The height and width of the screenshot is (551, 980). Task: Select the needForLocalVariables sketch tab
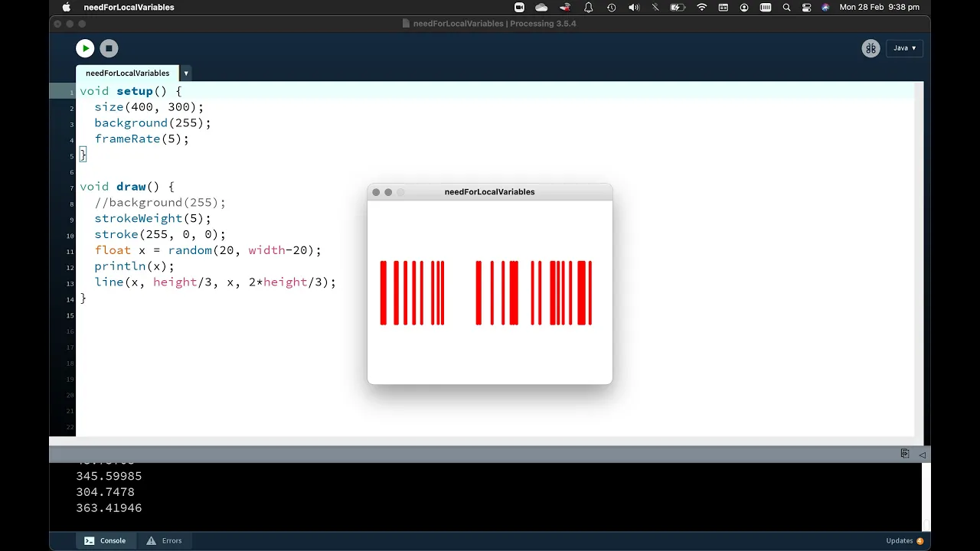coord(127,73)
